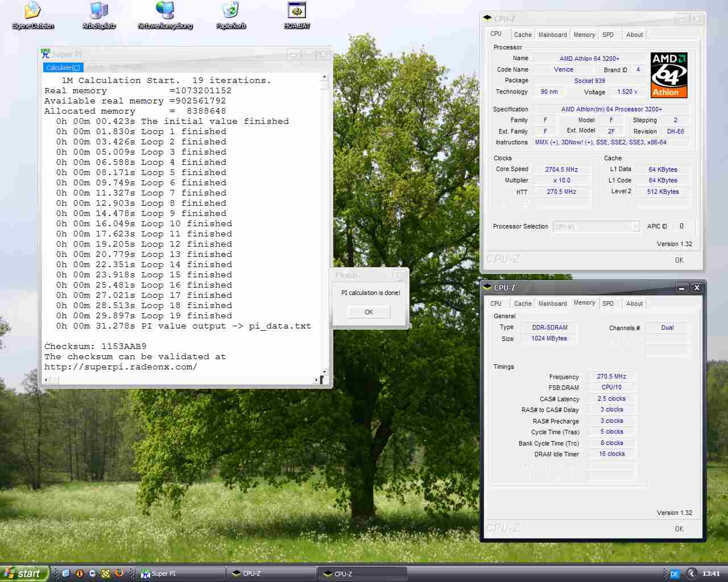Open Processor Selection dropdown
The width and height of the screenshot is (728, 582).
(x=597, y=227)
